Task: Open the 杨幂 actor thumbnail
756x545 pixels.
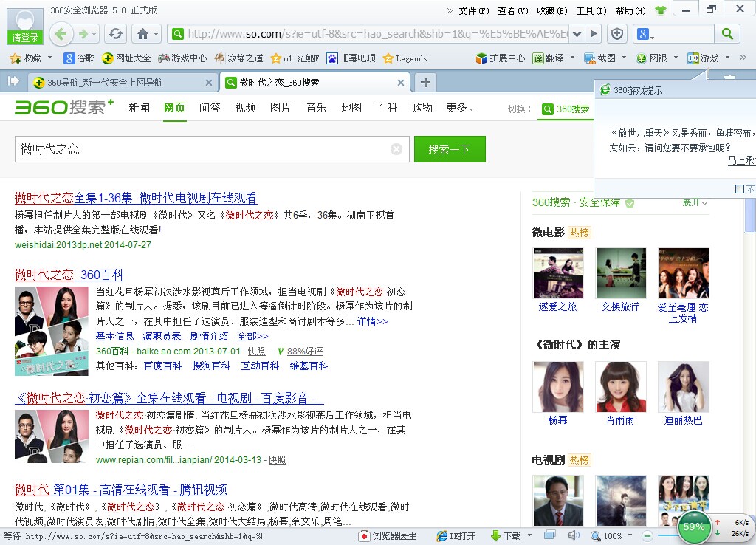Action: tap(558, 387)
